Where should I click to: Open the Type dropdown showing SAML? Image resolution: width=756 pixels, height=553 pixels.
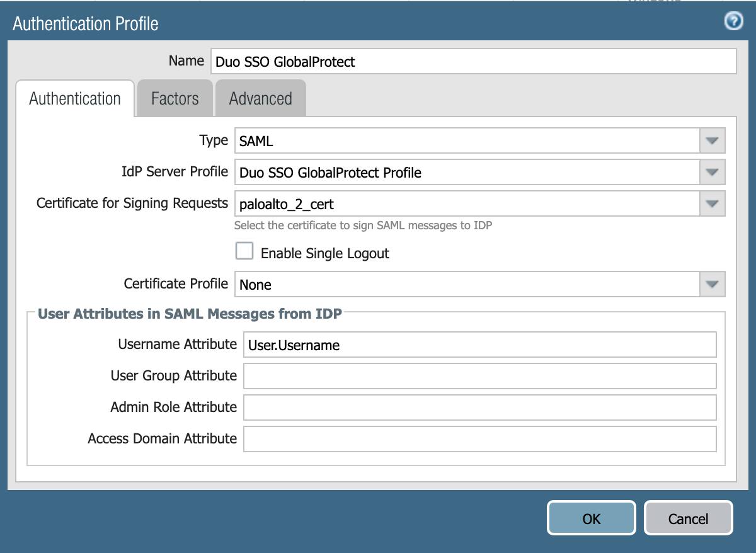[x=711, y=140]
